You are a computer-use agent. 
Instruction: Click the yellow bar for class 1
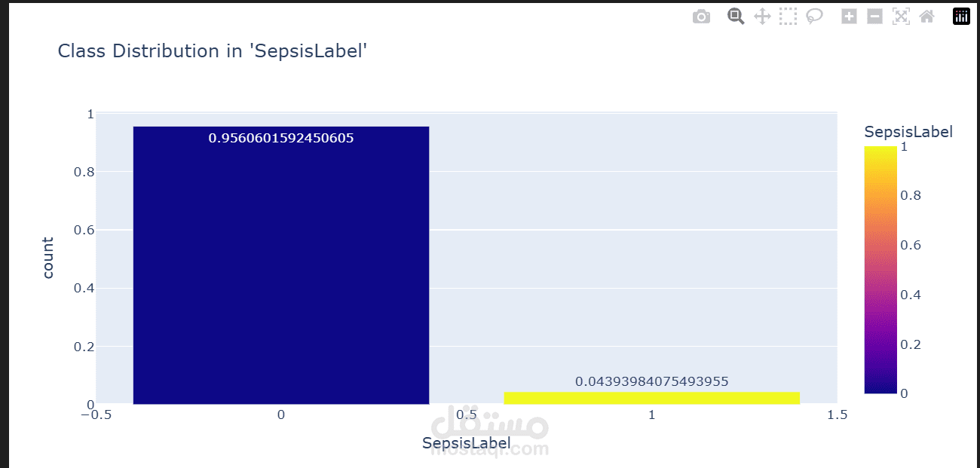pyautogui.click(x=651, y=398)
